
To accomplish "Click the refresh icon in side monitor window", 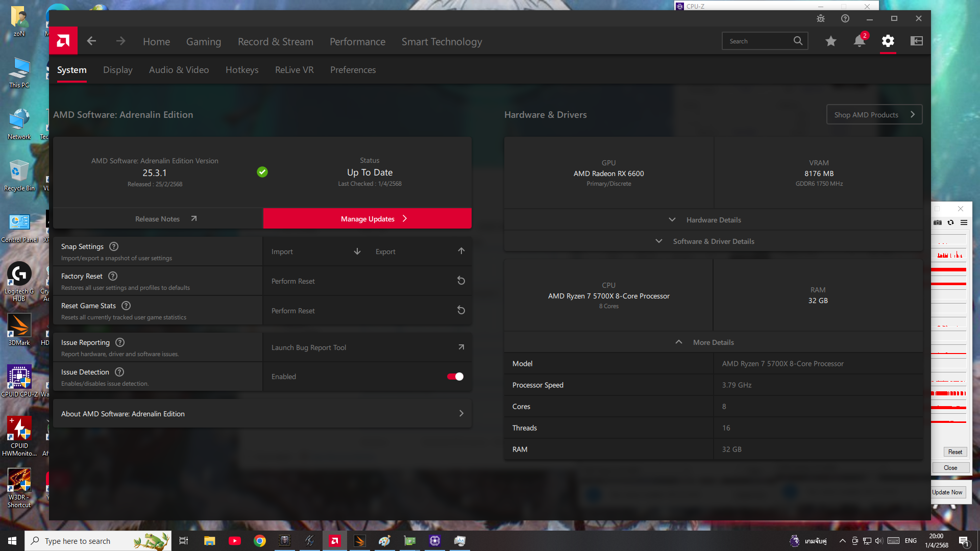I will pyautogui.click(x=950, y=222).
